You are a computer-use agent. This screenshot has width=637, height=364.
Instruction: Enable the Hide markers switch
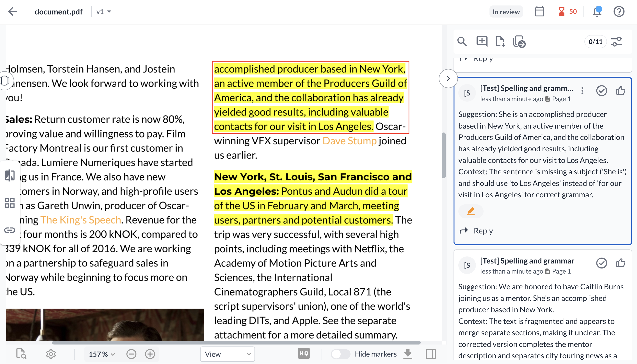(340, 354)
